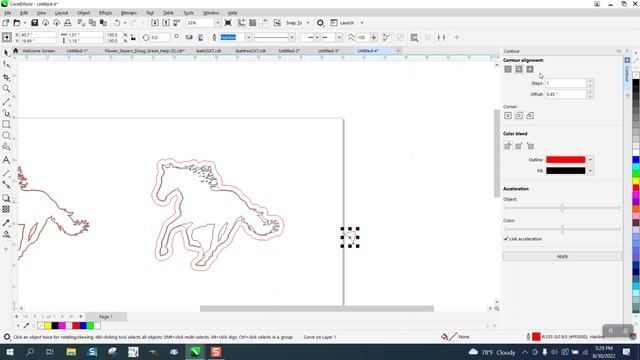Toggle the Show rulers icon in the toolbar
Image resolution: width=640 pixels, height=360 pixels.
[x=242, y=23]
